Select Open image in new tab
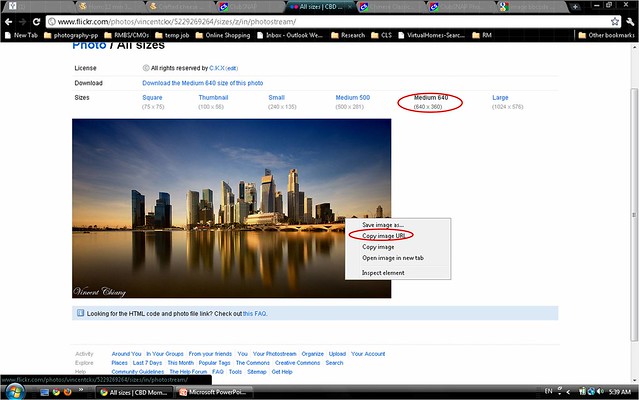This screenshot has height=400, width=639. pyautogui.click(x=393, y=258)
